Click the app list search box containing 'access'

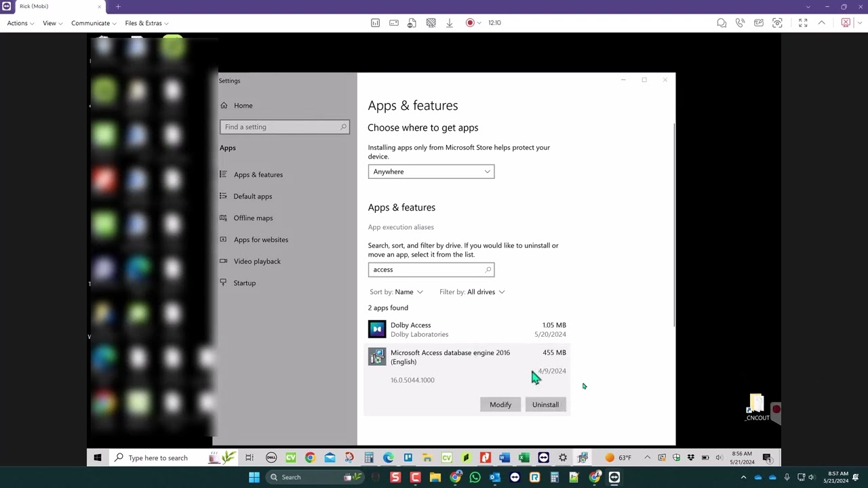431,270
